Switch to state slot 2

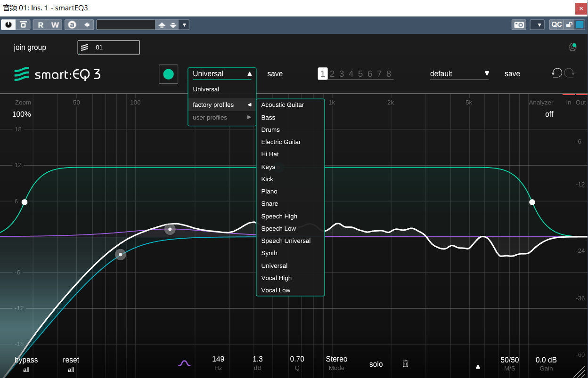point(332,74)
